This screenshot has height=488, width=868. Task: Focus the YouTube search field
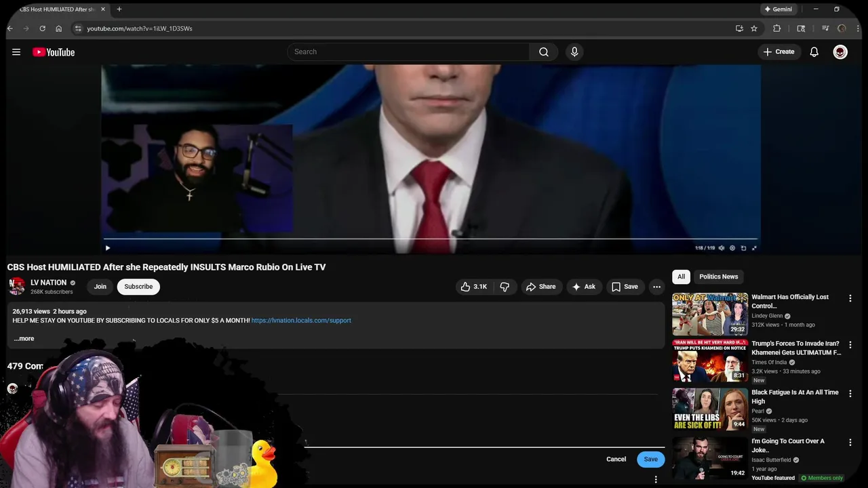pos(408,52)
